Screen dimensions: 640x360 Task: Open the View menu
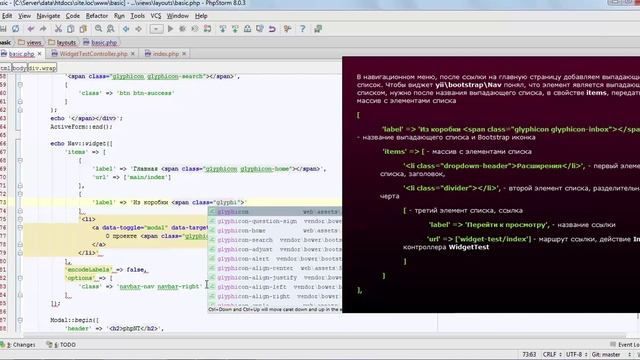click(24, 16)
